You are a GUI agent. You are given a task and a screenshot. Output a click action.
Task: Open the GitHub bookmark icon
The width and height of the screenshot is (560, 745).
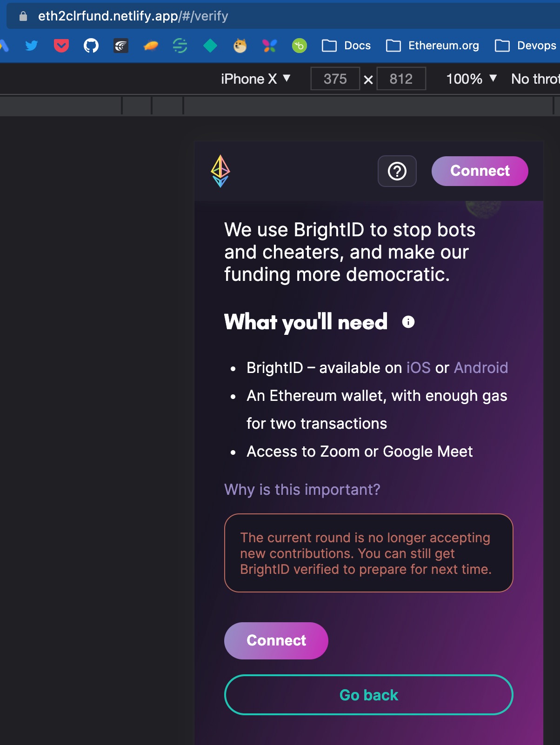91,46
